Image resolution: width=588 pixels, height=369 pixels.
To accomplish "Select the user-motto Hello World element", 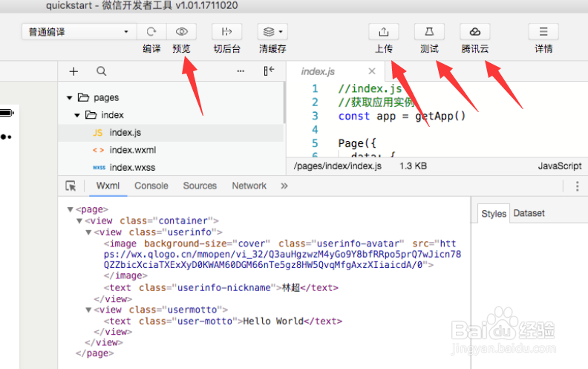I will 223,321.
